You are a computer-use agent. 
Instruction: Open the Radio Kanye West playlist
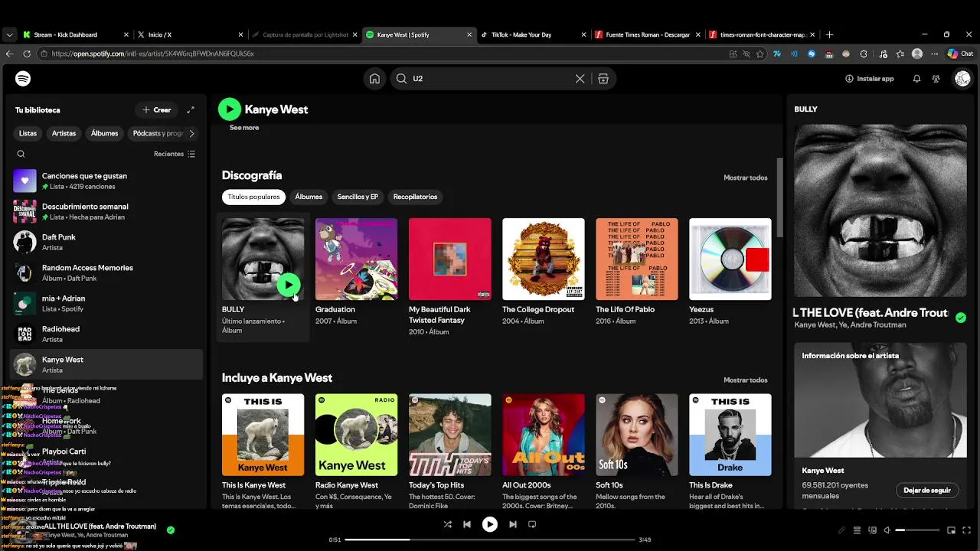tap(356, 435)
